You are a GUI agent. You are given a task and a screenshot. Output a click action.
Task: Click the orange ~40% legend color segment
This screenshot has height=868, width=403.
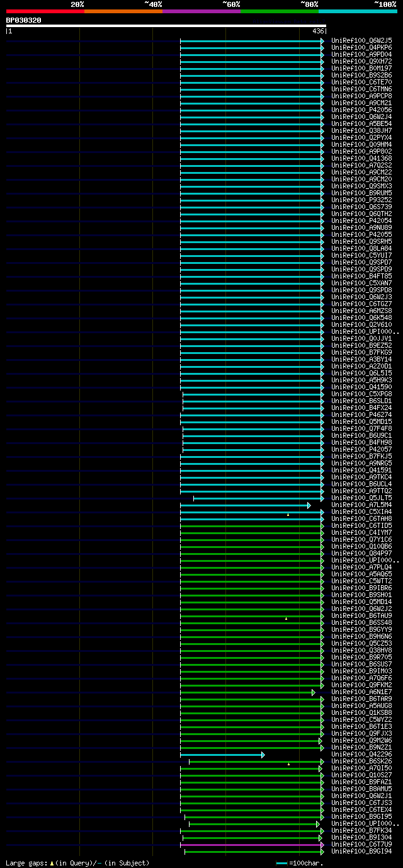pyautogui.click(x=123, y=11)
